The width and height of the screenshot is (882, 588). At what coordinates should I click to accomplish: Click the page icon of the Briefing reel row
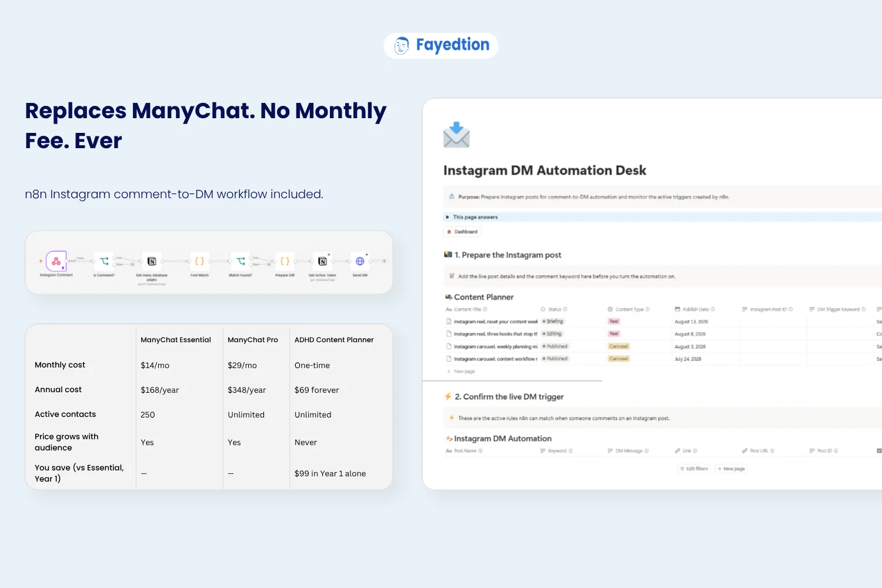(449, 322)
